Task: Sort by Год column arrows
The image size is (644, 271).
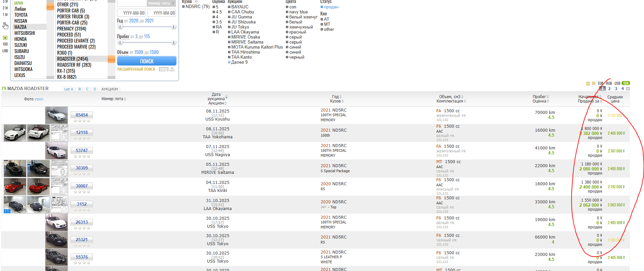Action: (x=340, y=97)
